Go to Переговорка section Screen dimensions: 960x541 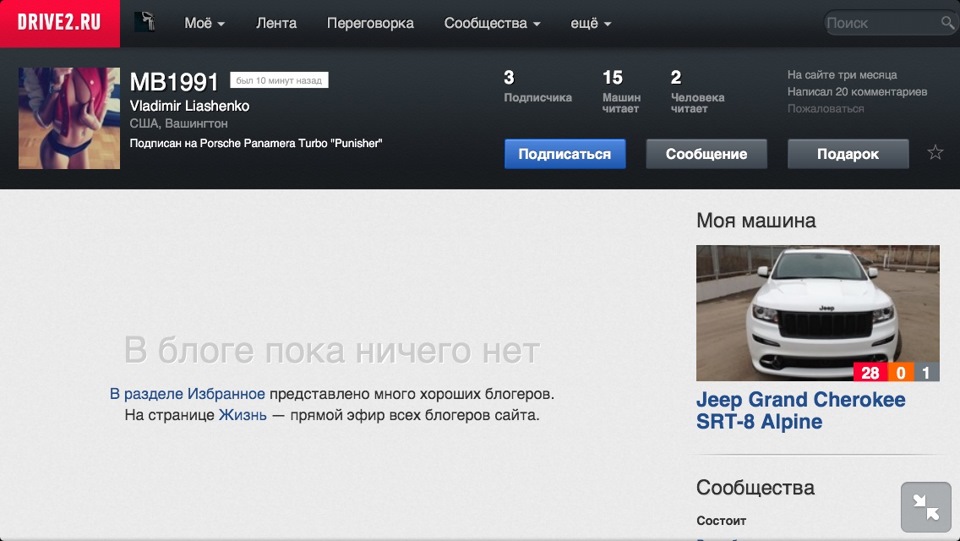(370, 23)
